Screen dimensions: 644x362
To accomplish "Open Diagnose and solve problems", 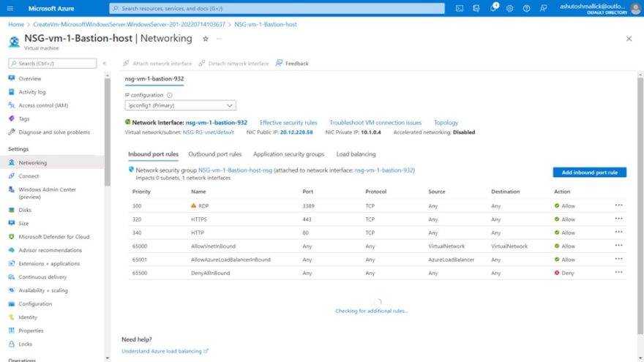I will 54,132.
